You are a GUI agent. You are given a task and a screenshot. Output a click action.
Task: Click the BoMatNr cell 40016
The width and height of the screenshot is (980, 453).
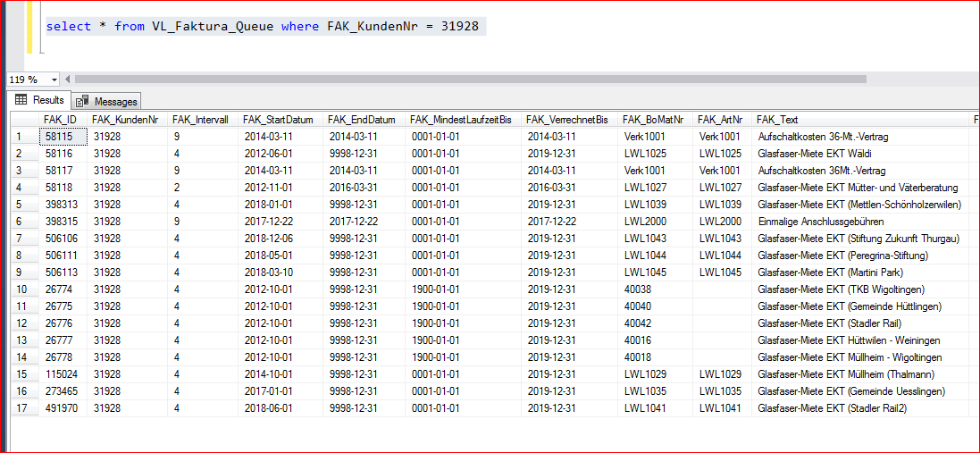[x=655, y=340]
